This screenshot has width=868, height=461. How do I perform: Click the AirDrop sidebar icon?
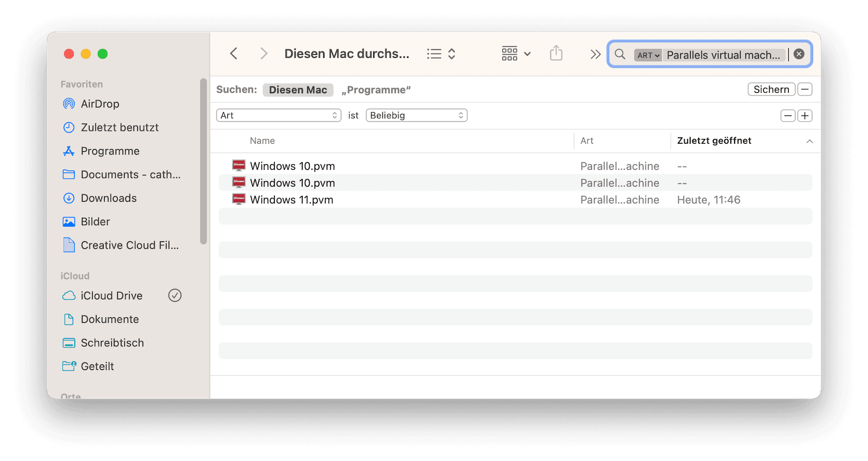point(69,104)
